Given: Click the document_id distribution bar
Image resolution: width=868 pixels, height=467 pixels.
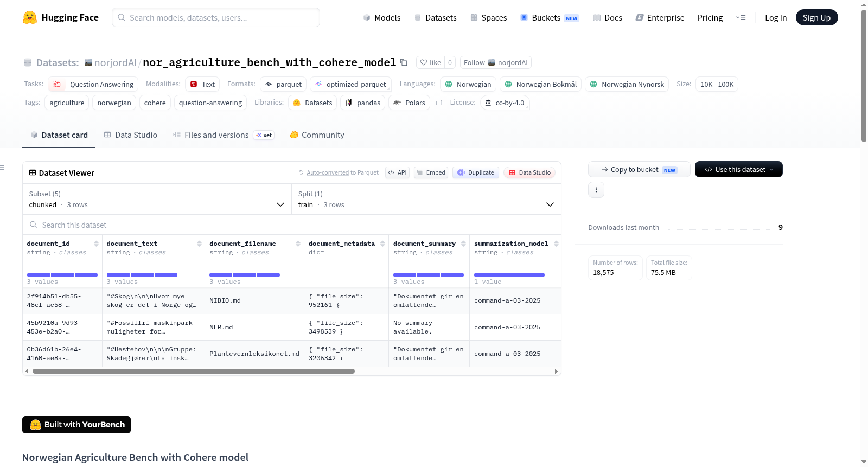Looking at the screenshot, I should [x=62, y=275].
